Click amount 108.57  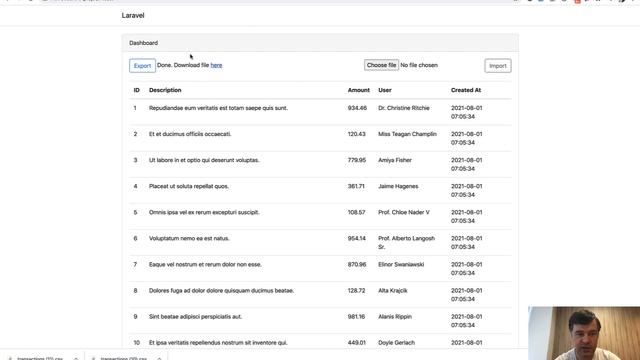pyautogui.click(x=356, y=213)
